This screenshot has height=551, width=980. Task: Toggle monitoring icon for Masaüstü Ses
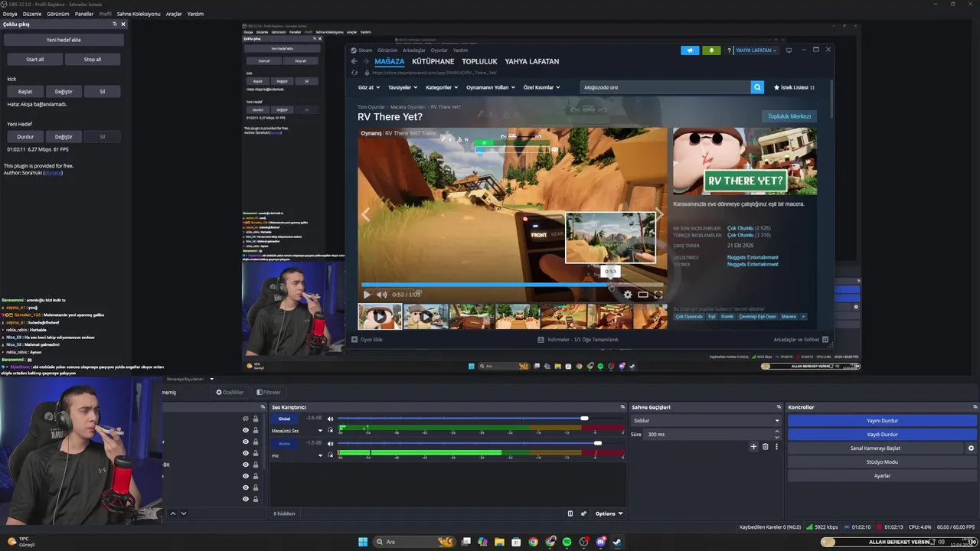(x=331, y=431)
